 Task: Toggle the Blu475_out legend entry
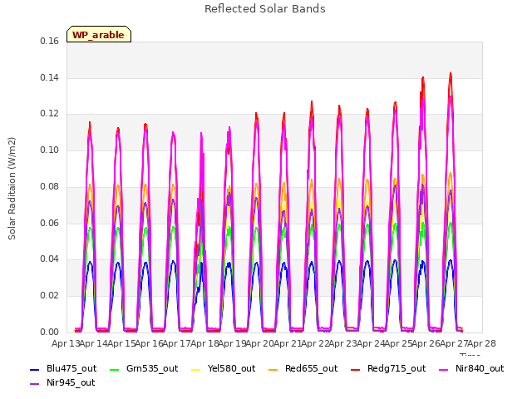click(x=63, y=368)
